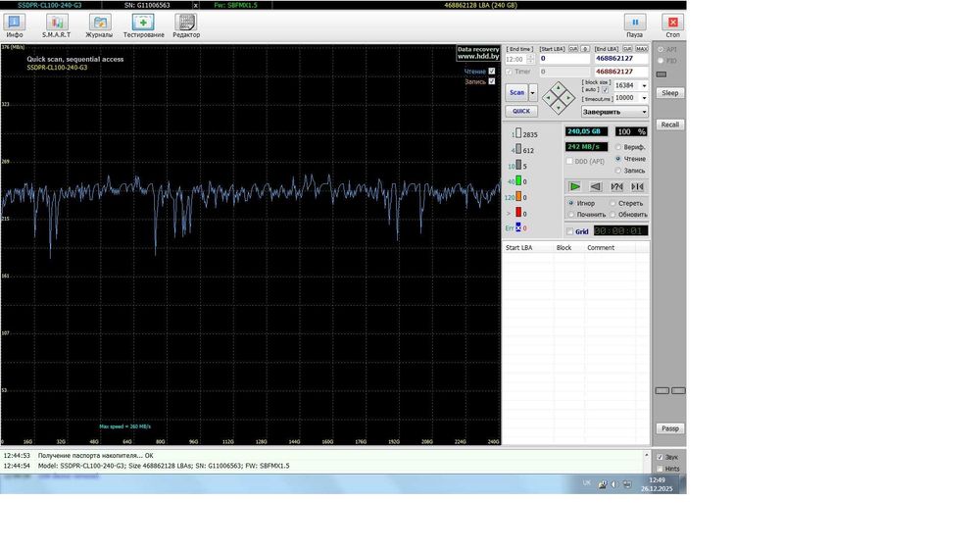
Task: Open the Scan button dropdown arrow
Action: pos(532,92)
